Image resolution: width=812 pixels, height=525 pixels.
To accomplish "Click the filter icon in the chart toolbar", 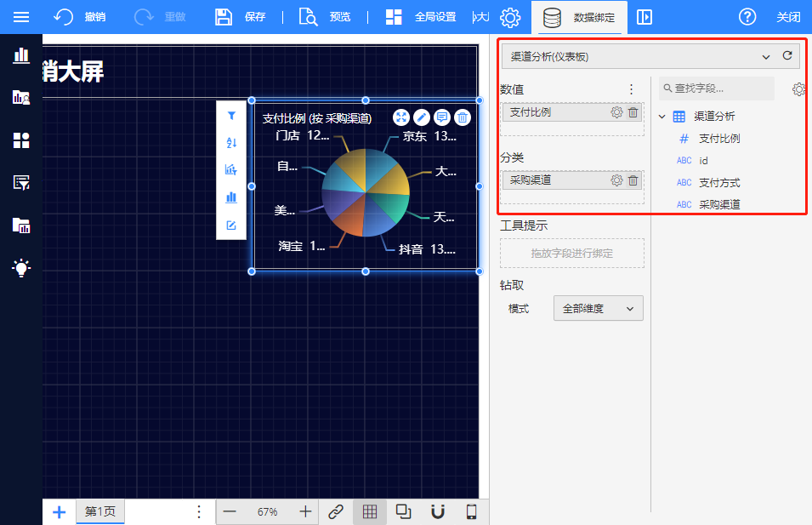I will point(230,116).
